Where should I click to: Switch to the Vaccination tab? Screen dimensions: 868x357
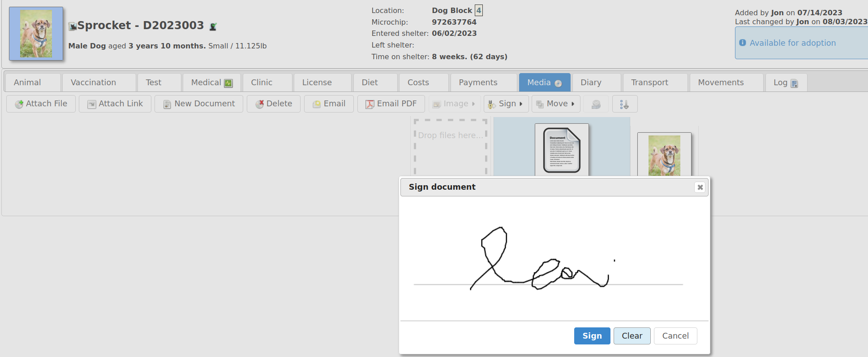point(99,83)
